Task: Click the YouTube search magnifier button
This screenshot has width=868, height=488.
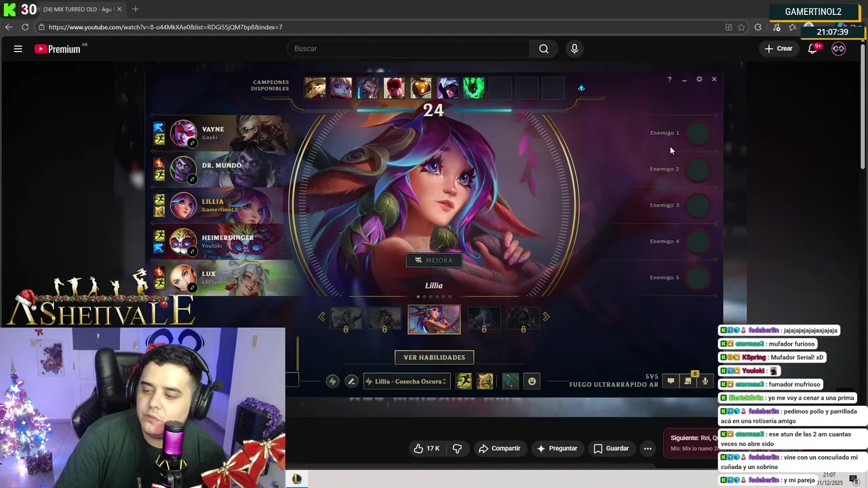Action: coord(544,49)
